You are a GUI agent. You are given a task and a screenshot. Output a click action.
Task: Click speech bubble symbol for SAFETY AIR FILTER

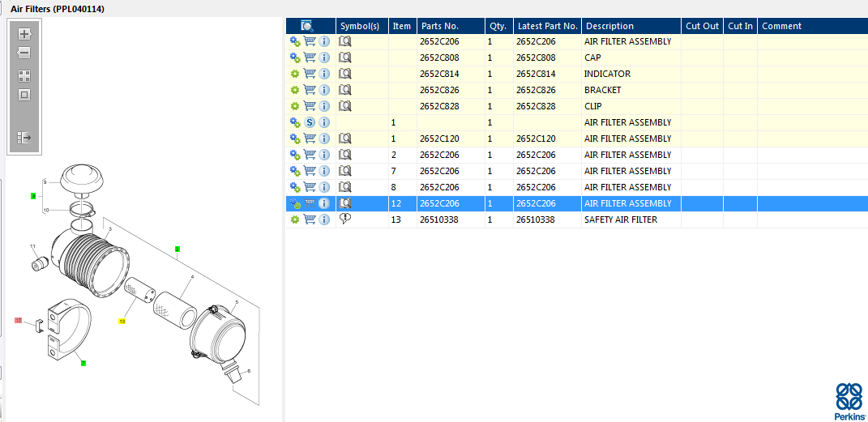[x=345, y=220]
